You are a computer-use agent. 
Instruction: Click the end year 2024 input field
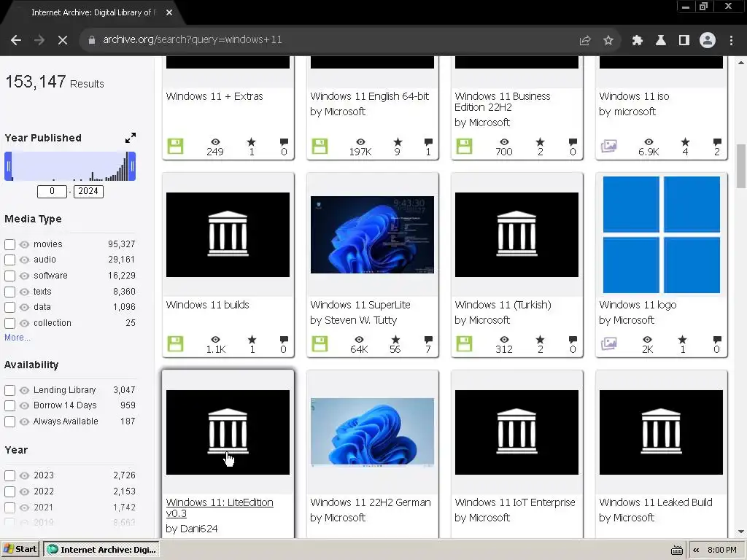[x=88, y=192]
